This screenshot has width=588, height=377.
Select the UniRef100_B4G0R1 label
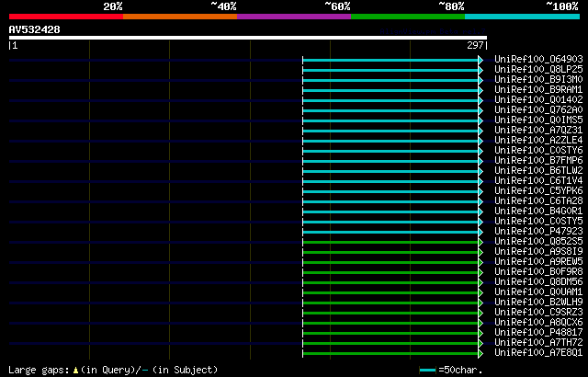click(539, 211)
